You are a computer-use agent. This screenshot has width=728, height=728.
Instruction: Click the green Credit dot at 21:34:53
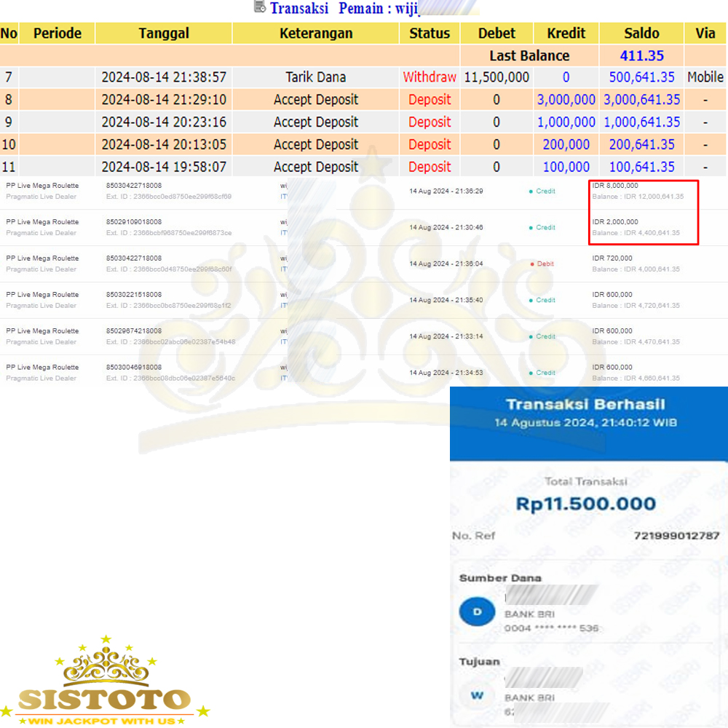point(531,373)
